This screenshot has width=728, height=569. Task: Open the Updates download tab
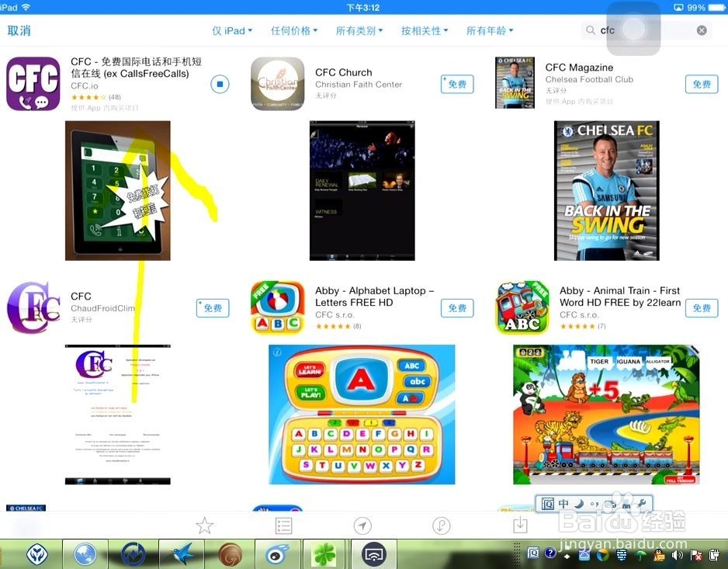pyautogui.click(x=520, y=525)
